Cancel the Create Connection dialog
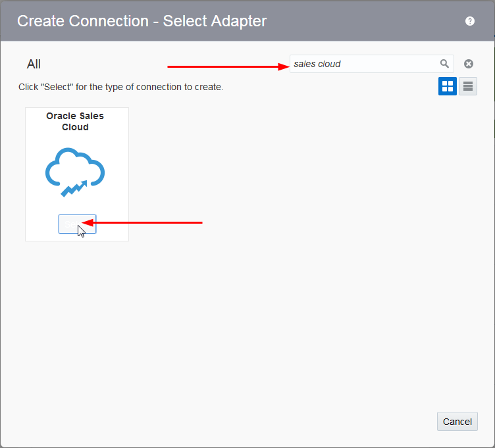Viewport: 495px width, 448px height. [457, 422]
